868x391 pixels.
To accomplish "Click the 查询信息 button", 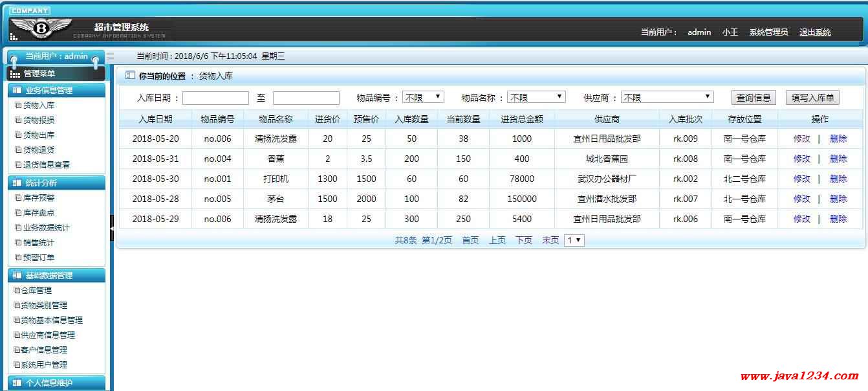I will [754, 98].
